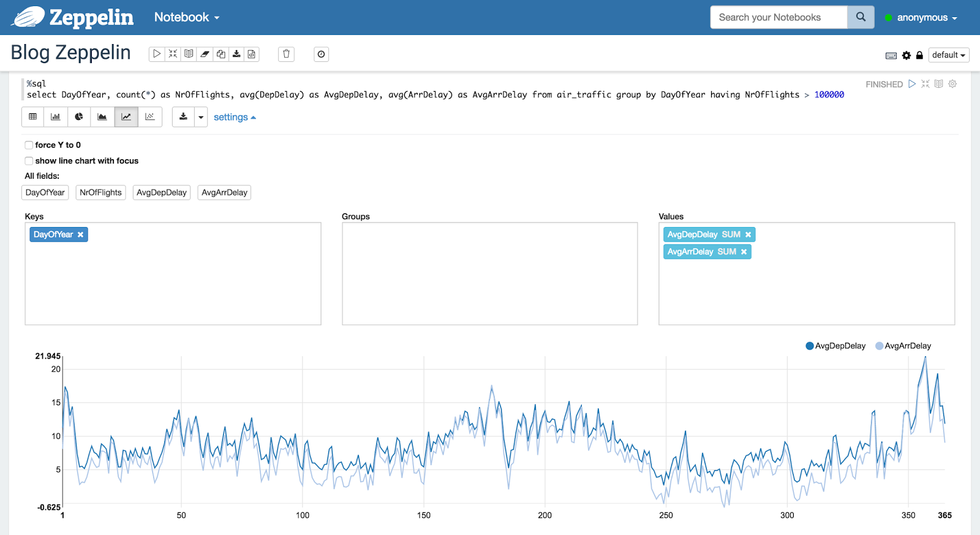
Task: Open the Notebook menu
Action: 186,17
